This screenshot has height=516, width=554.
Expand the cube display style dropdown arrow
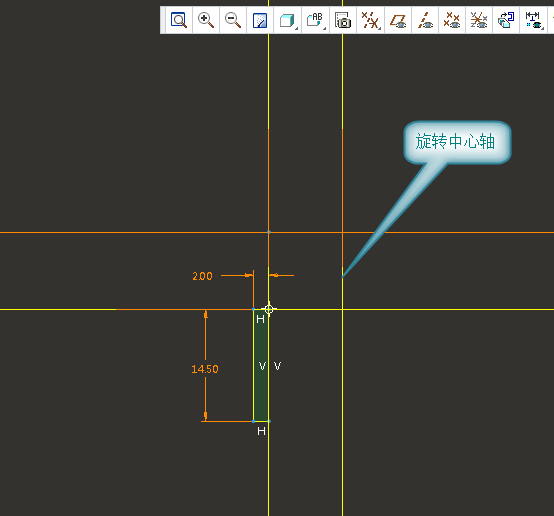point(296,28)
